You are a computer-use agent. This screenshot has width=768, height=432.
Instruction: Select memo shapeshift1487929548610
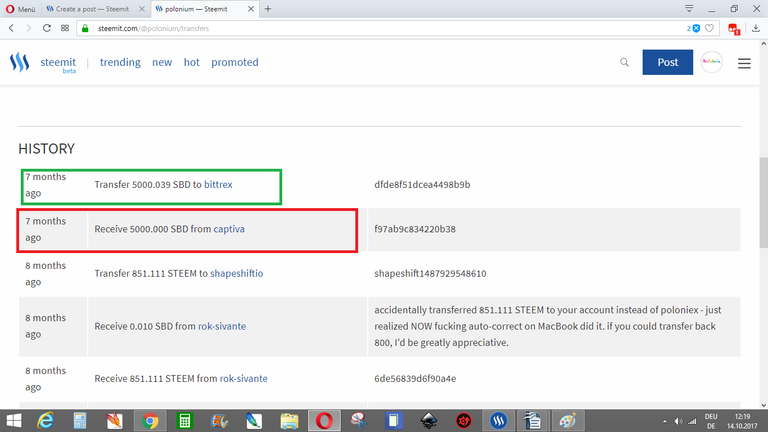[430, 273]
